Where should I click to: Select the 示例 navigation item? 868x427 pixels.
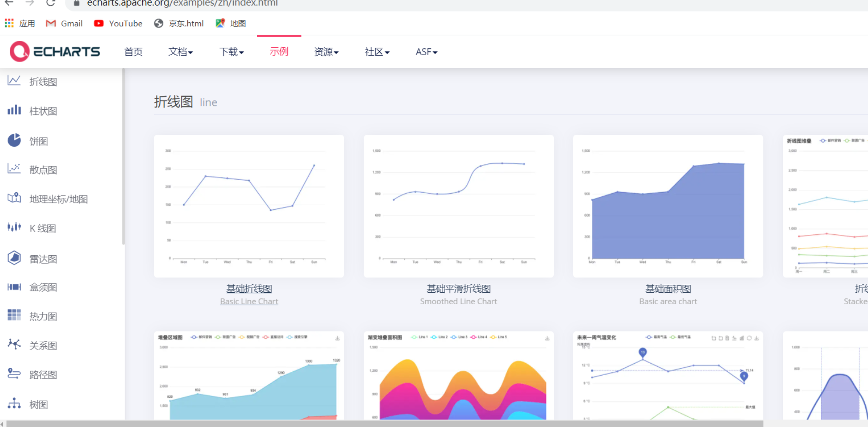pyautogui.click(x=279, y=51)
